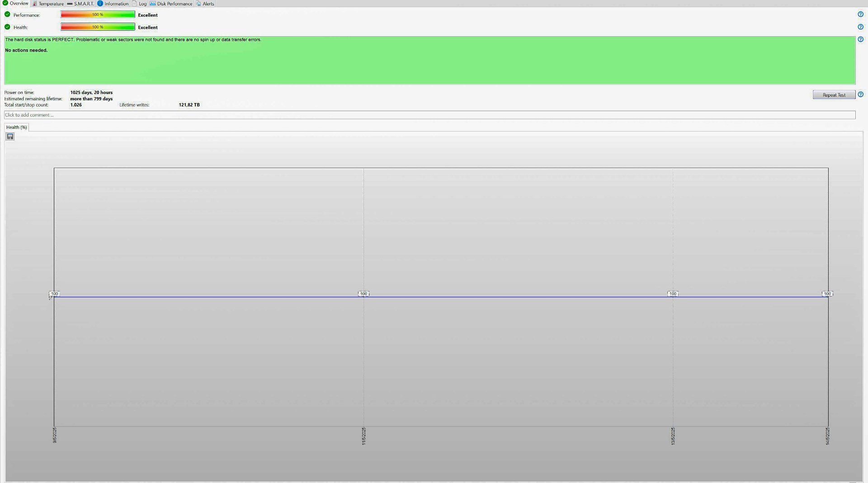Click the 'more than 799 days' value
The width and height of the screenshot is (868, 483).
click(x=91, y=99)
